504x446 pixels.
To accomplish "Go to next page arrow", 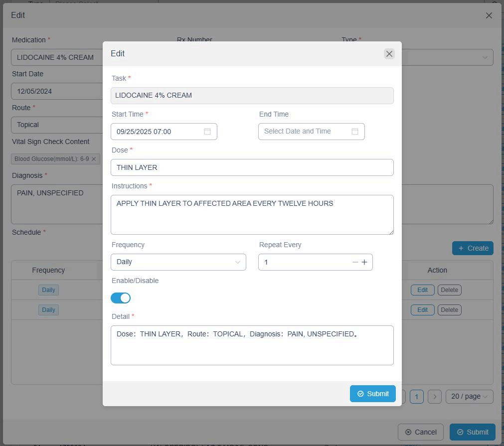I will point(435,397).
